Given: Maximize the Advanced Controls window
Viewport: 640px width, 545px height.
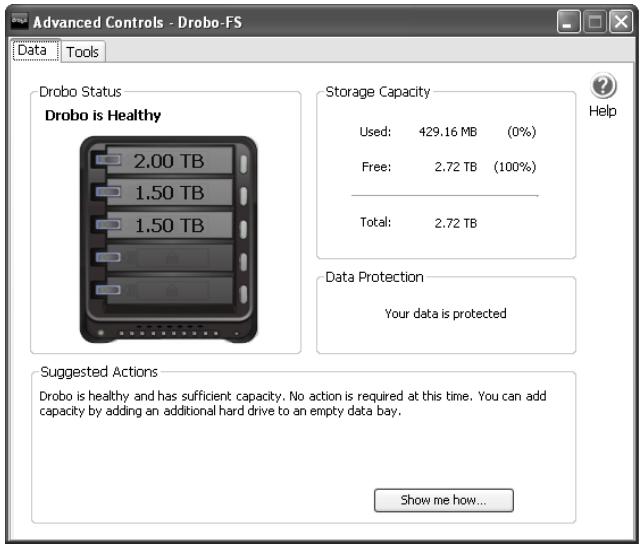Looking at the screenshot, I should click(x=595, y=22).
